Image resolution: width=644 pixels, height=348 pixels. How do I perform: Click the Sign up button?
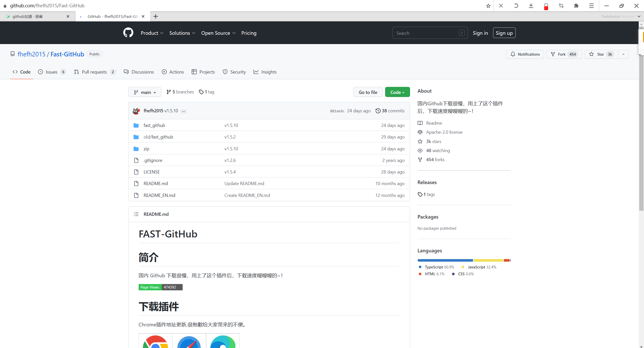pyautogui.click(x=504, y=33)
